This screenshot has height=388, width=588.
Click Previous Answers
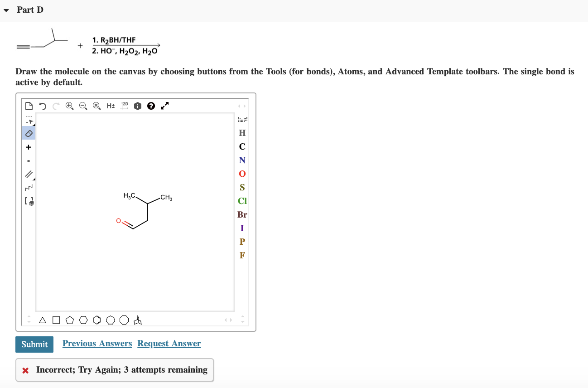[x=96, y=343]
